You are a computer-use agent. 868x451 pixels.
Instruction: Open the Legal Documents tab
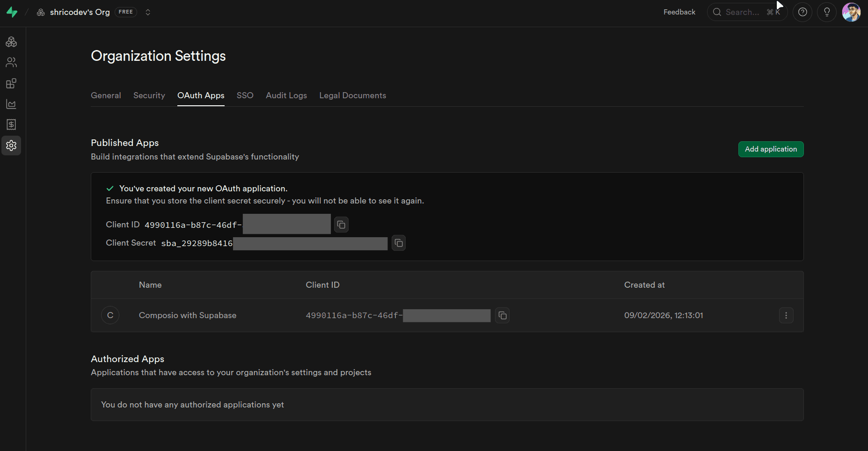tap(353, 95)
